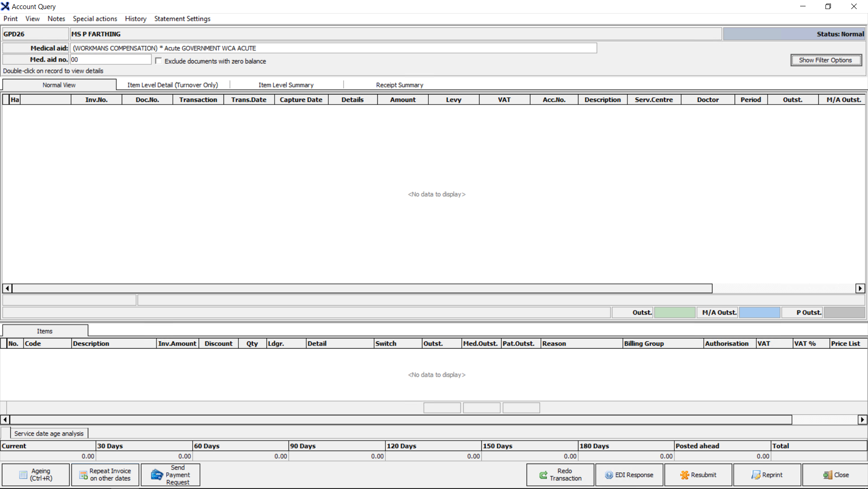
Task: Sort by the Amount column header
Action: pos(403,100)
